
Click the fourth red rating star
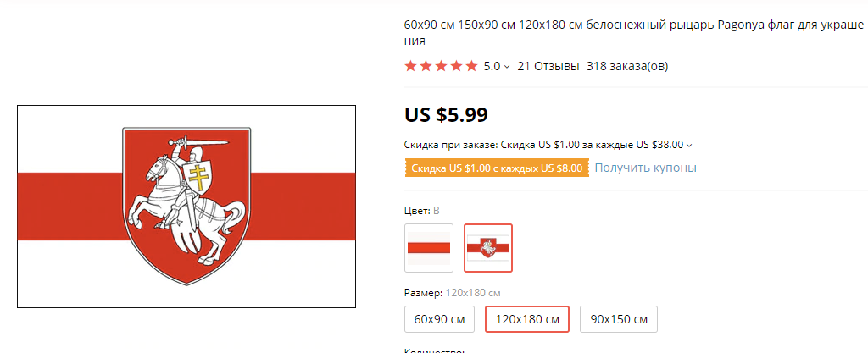point(457,66)
